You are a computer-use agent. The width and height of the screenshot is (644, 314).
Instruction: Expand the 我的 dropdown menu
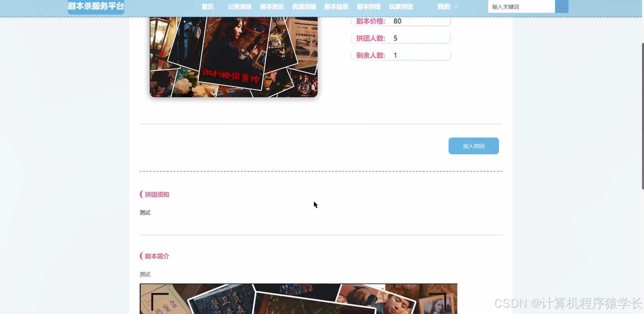[x=447, y=7]
